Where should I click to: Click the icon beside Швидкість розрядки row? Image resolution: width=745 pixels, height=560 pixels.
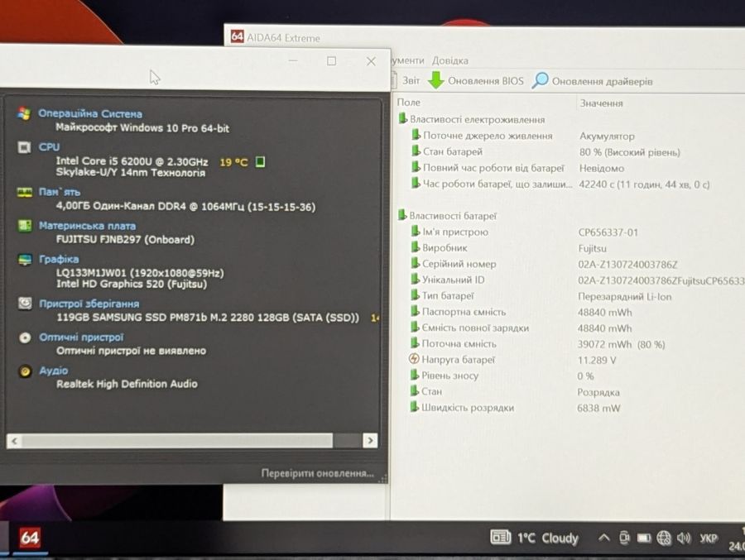[415, 407]
